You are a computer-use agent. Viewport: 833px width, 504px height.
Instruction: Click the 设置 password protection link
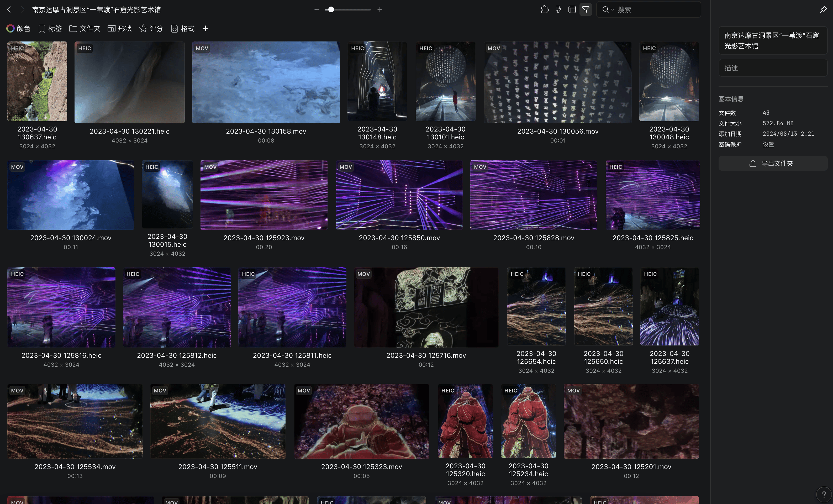point(768,144)
